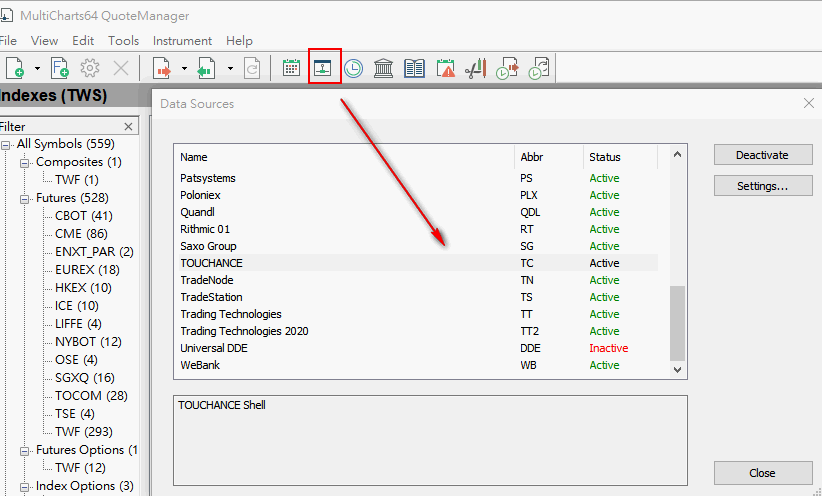
Task: Select HKEX (10) in the tree
Action: [x=83, y=288]
